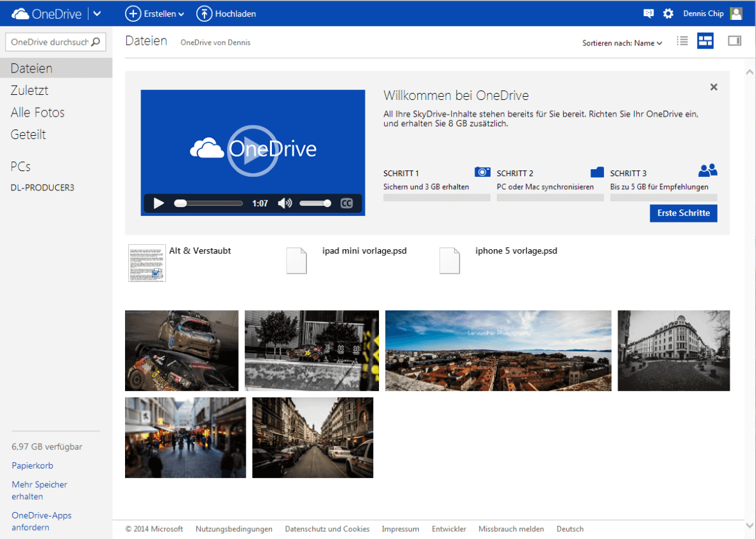Screen dimensions: 756x539
Task: Select Alle Fotos in the sidebar
Action: 37,112
